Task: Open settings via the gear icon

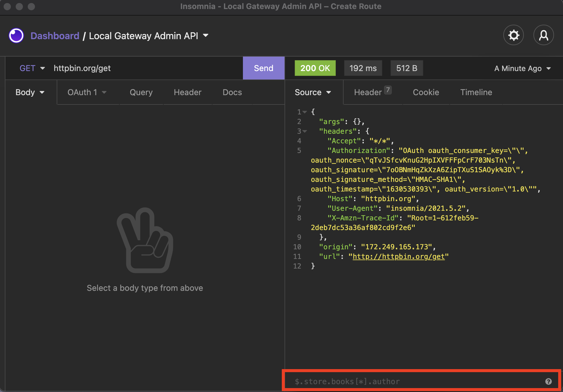Action: click(514, 35)
